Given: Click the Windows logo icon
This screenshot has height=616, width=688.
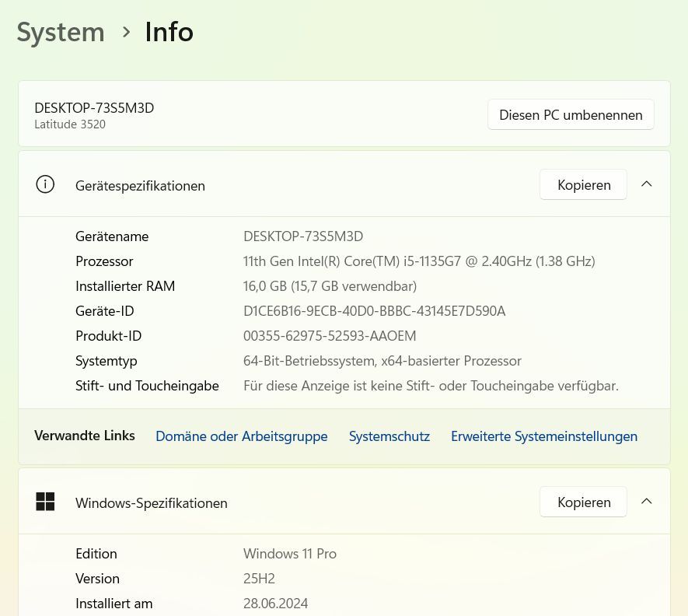Looking at the screenshot, I should point(45,502).
